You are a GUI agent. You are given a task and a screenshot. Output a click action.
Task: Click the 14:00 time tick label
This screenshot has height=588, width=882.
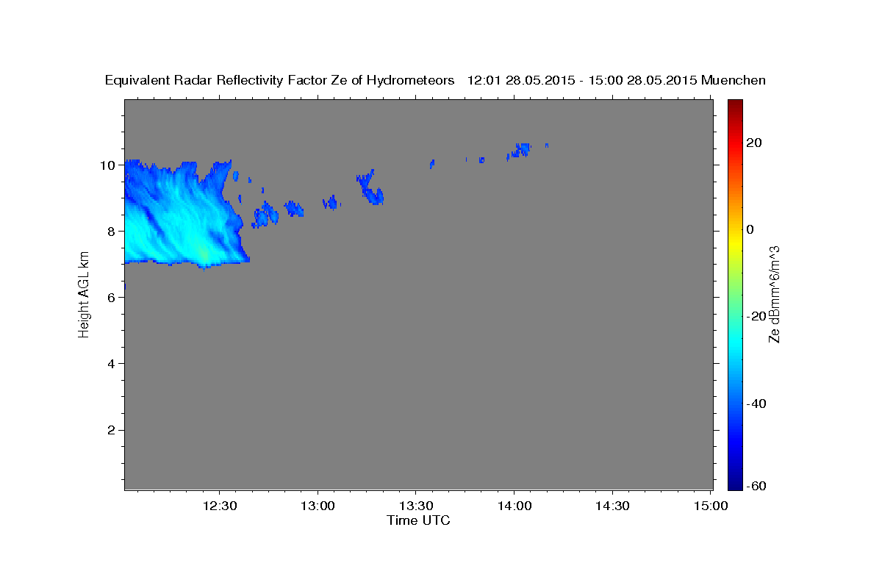[514, 506]
